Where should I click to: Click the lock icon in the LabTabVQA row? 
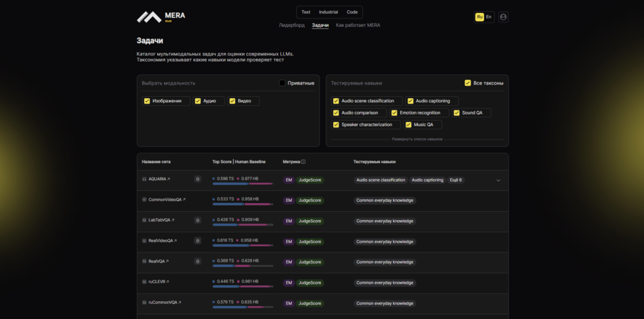(198, 220)
